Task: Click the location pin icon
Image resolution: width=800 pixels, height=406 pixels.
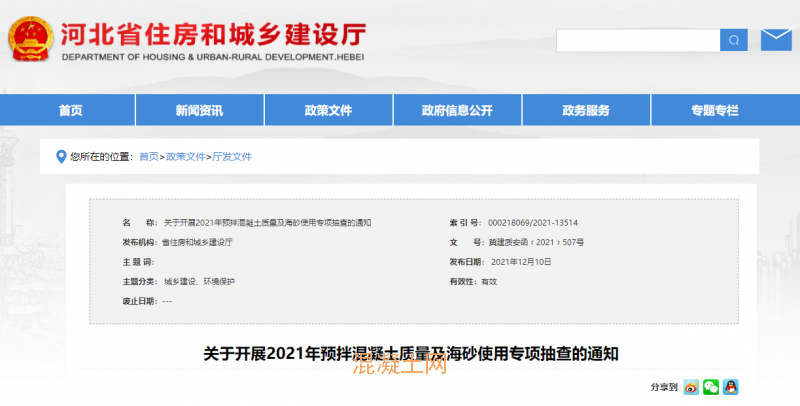Action: (62, 156)
